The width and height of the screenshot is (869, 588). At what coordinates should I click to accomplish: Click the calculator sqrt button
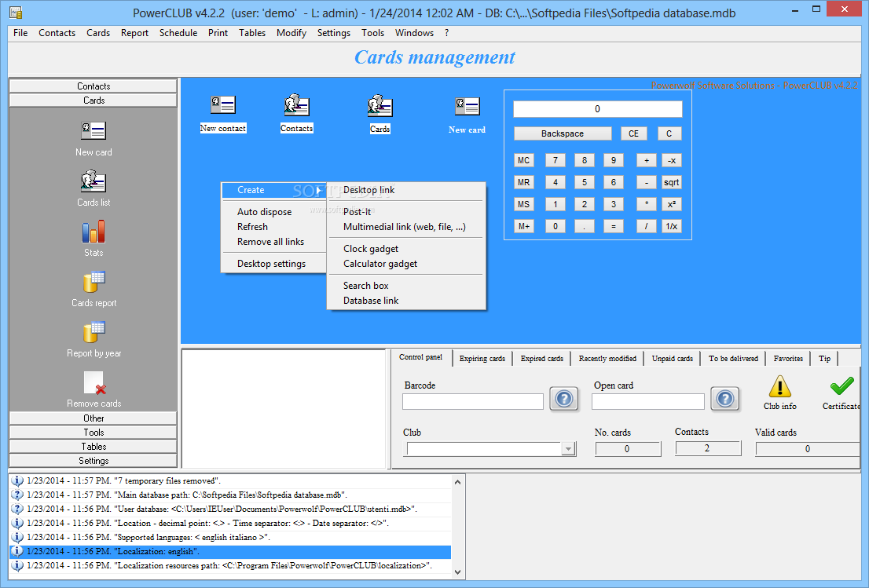[x=671, y=182]
